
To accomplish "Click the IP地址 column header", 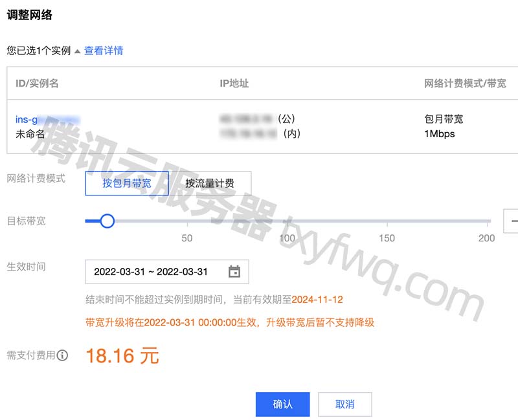I will click(234, 83).
